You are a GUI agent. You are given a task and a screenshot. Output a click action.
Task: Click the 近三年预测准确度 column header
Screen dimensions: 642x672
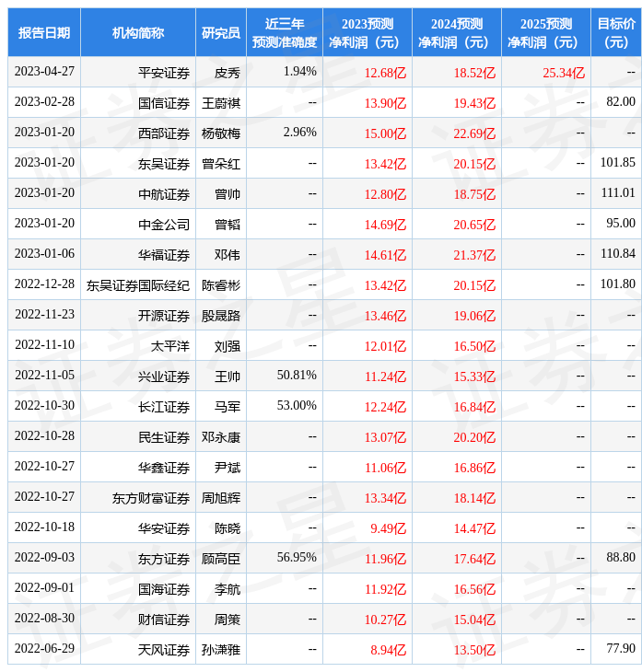pos(285,33)
